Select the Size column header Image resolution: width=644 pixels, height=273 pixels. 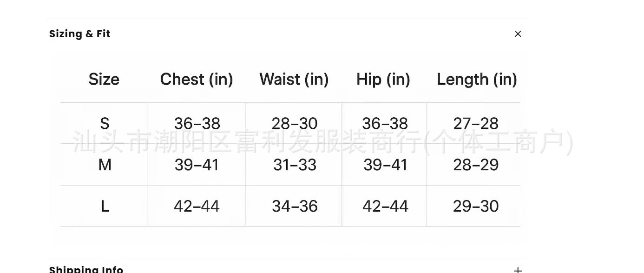[x=104, y=80]
